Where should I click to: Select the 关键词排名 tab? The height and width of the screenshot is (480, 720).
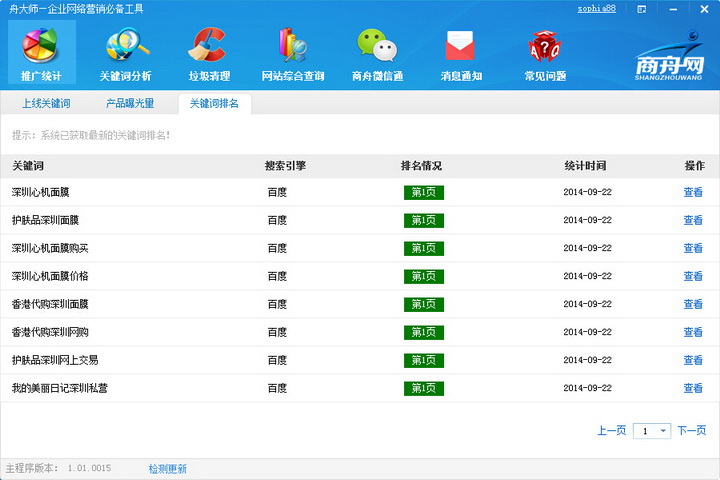point(214,103)
